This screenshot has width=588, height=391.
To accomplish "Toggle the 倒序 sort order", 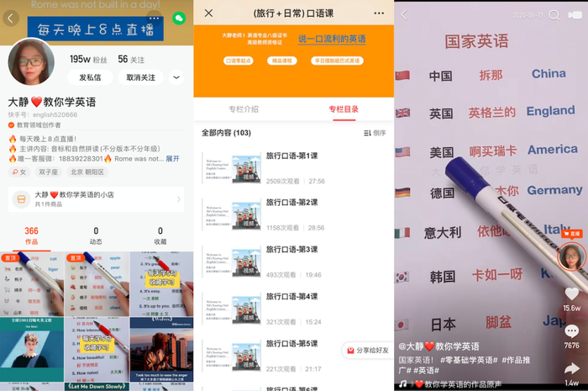I will 375,133.
